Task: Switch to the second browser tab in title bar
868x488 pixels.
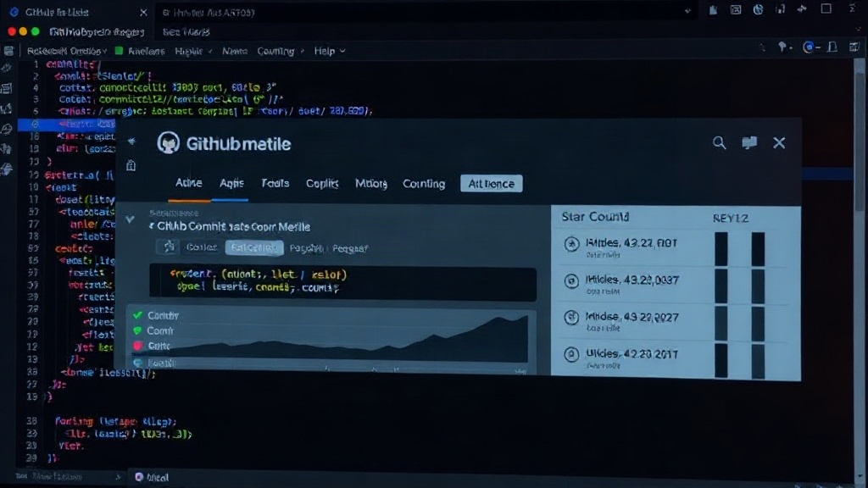Action: 209,12
